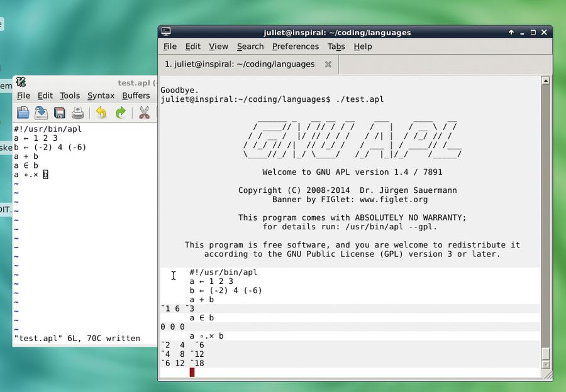Click the save-as/download icon in gVim toolbar

(41, 113)
